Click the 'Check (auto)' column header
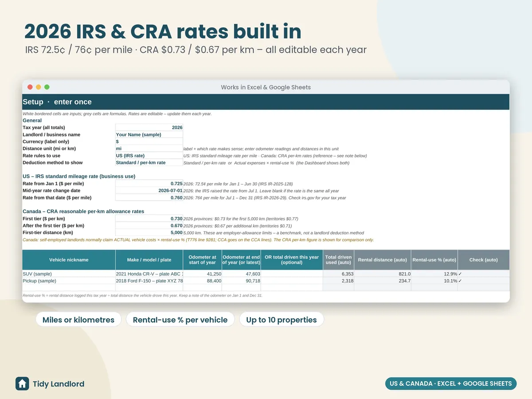Viewport: 532px width, 399px height. (x=483, y=260)
